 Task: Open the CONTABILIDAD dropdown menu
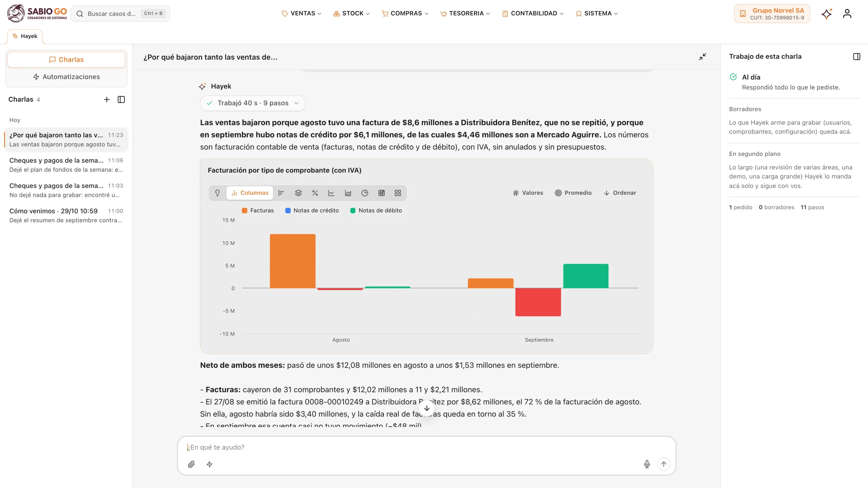click(x=533, y=14)
